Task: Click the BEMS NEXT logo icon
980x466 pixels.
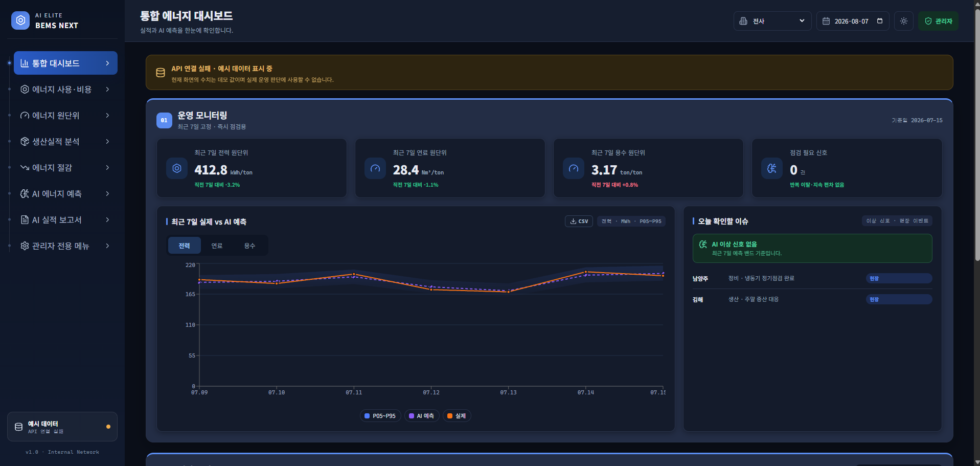Action: click(20, 20)
